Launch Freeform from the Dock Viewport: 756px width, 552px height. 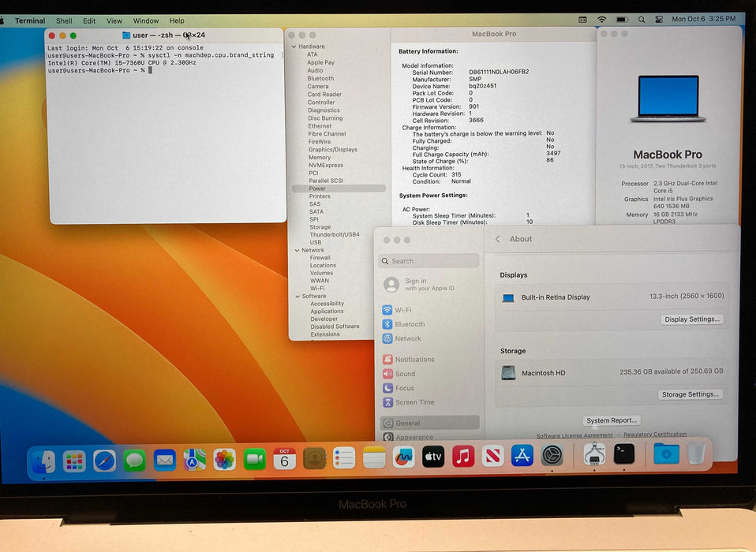(x=404, y=457)
